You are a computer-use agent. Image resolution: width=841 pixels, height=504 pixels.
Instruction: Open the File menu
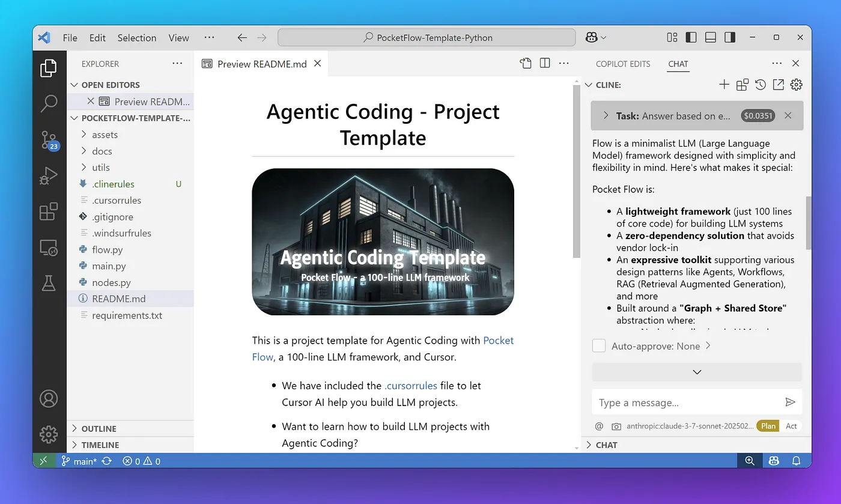70,38
